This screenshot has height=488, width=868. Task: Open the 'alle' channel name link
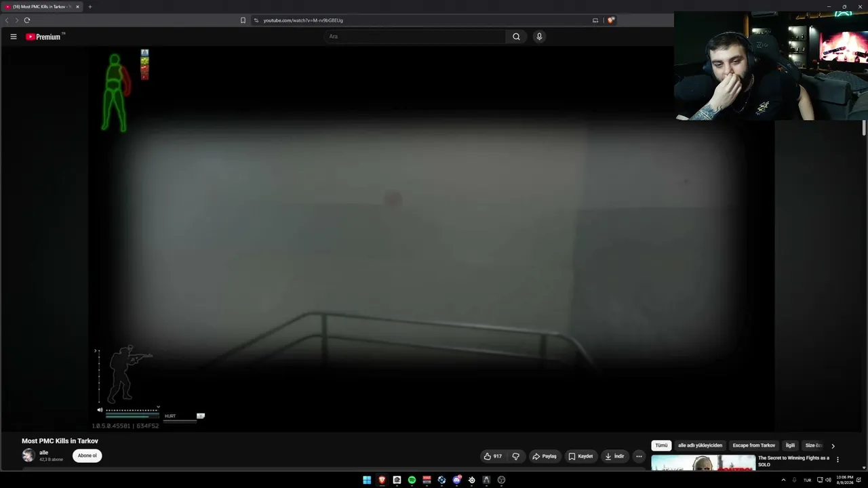[x=43, y=453]
